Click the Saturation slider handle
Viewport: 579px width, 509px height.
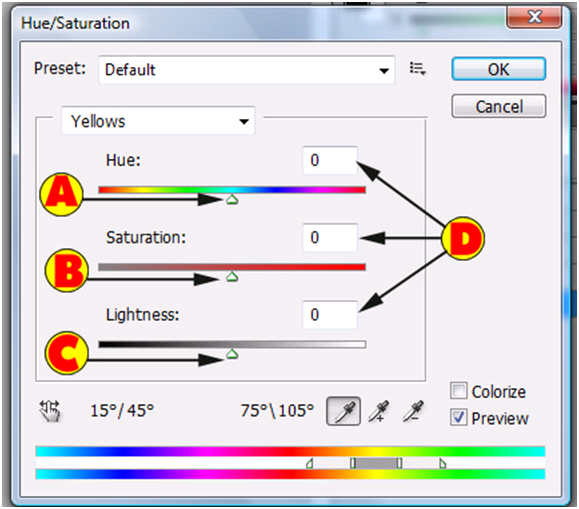click(232, 277)
